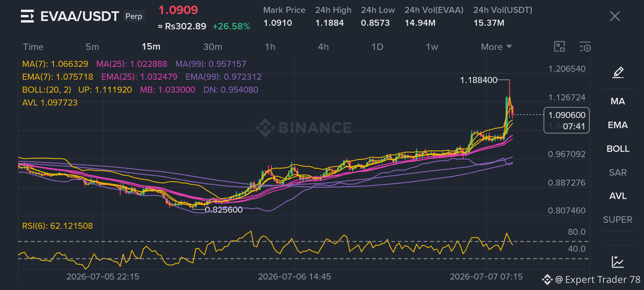Click the Perp contract badge

(x=134, y=16)
